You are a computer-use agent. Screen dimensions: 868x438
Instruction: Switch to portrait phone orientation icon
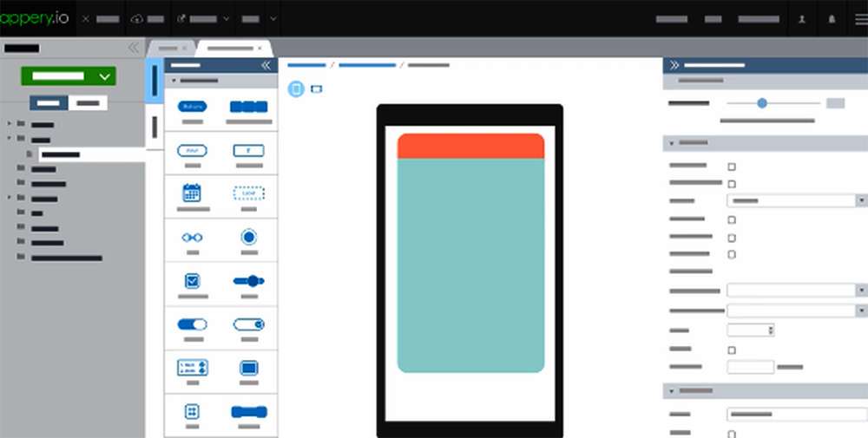click(x=296, y=88)
